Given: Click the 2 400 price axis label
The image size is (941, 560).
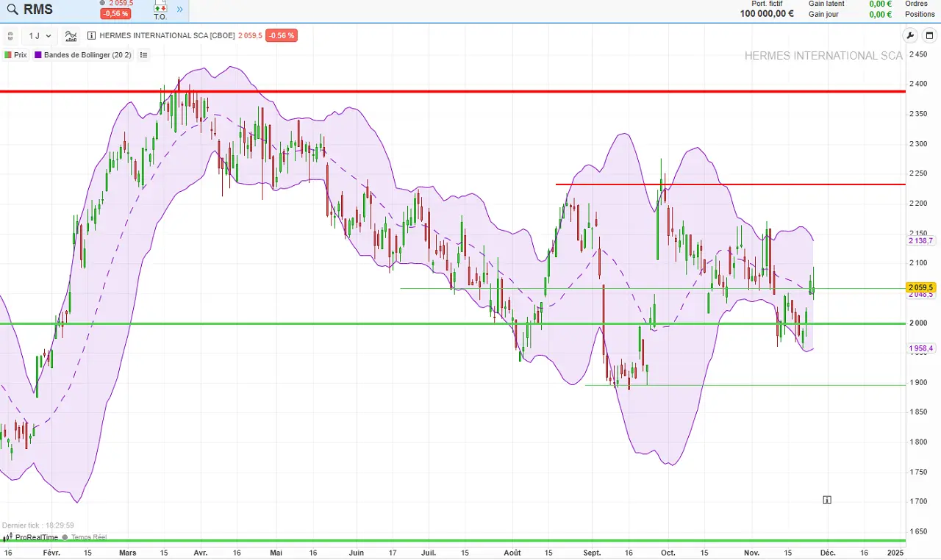Looking at the screenshot, I should point(919,83).
